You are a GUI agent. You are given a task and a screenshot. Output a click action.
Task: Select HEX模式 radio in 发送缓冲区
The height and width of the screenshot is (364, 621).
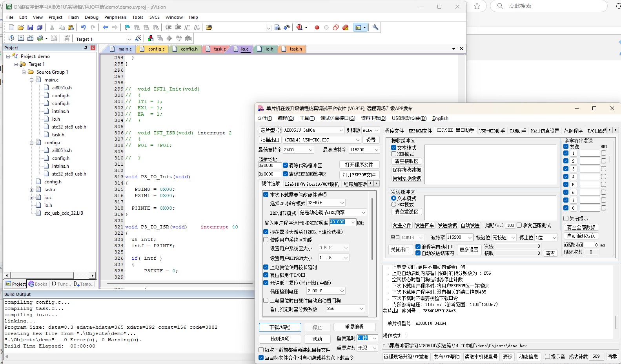[x=393, y=205]
